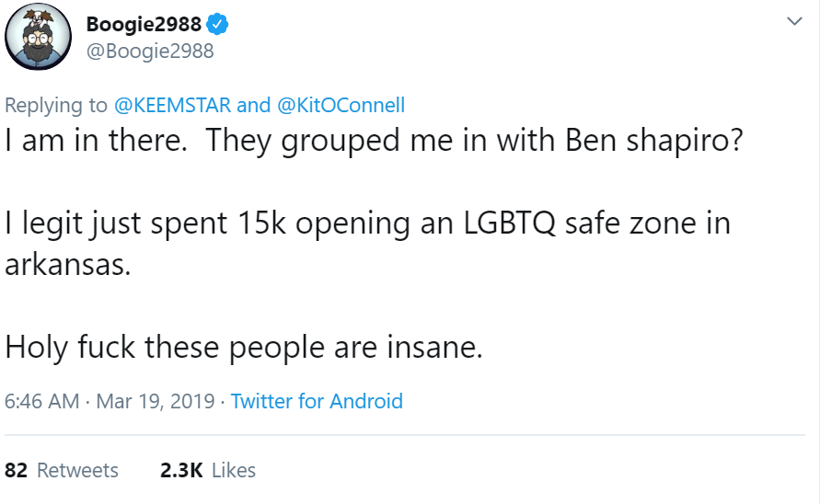Click the word 'arkansas.' in the tweet

click(68, 265)
